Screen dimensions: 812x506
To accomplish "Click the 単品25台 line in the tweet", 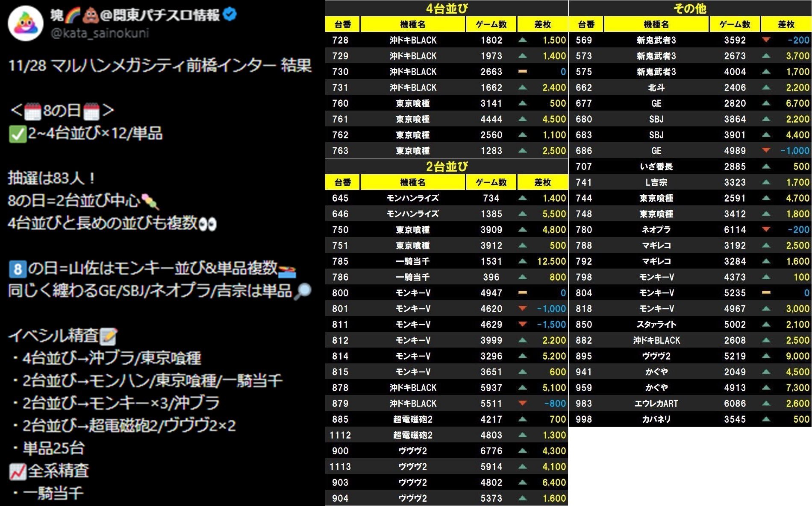I will coord(53,448).
